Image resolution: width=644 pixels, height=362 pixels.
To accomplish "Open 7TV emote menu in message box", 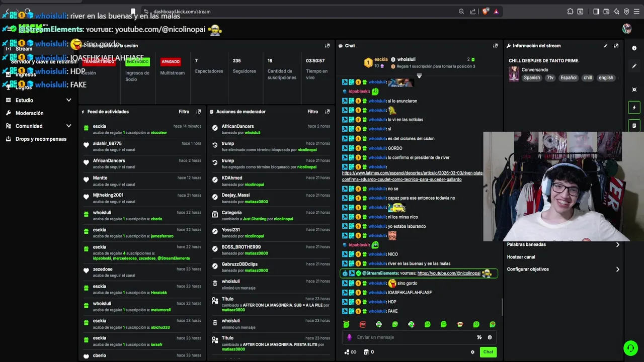I will pos(479,337).
